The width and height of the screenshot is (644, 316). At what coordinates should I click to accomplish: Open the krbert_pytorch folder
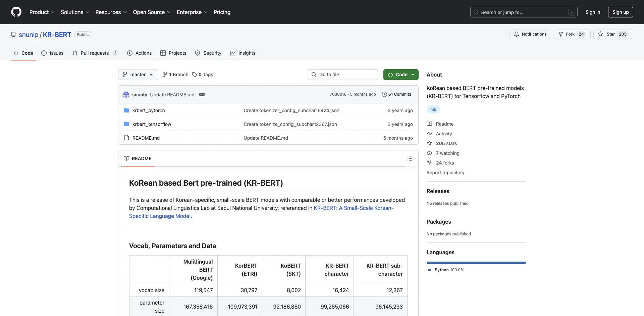[149, 110]
